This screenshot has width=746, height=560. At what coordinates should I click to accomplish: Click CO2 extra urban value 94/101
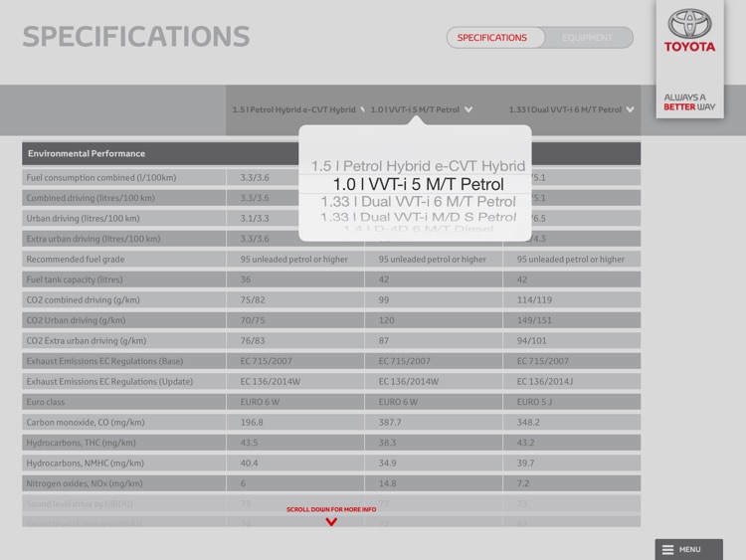pyautogui.click(x=532, y=340)
